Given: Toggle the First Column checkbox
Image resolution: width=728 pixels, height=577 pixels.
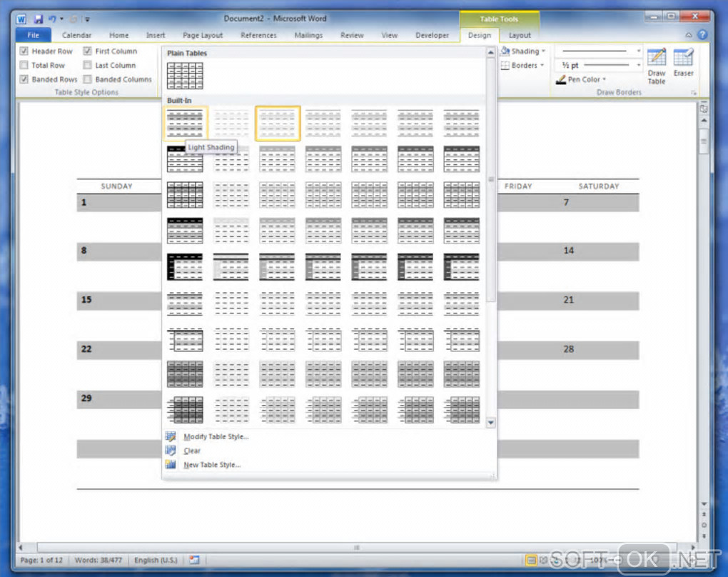Looking at the screenshot, I should coord(87,51).
